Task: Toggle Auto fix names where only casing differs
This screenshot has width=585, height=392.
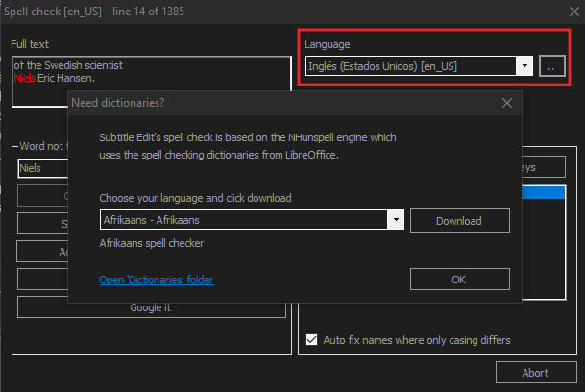Action: 311,340
